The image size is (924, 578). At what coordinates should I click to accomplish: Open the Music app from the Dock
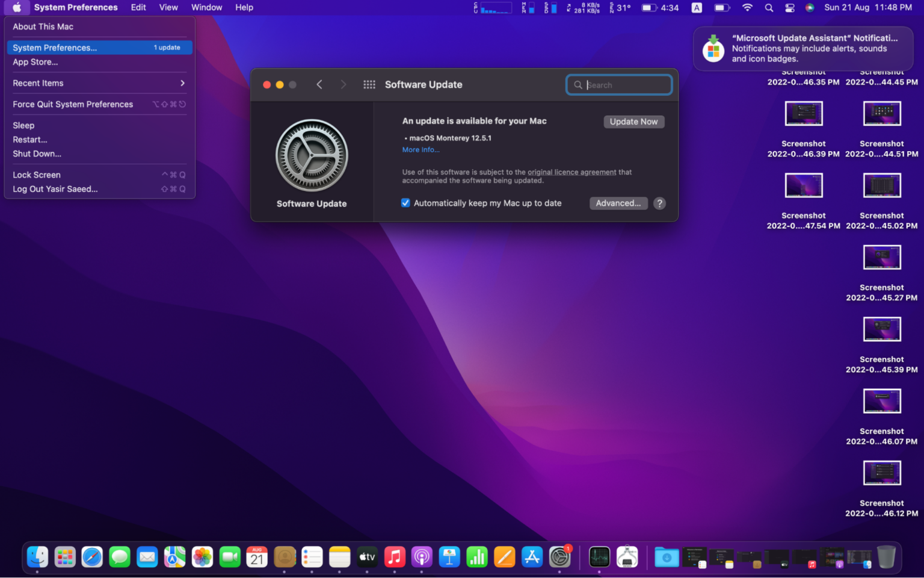pyautogui.click(x=395, y=557)
